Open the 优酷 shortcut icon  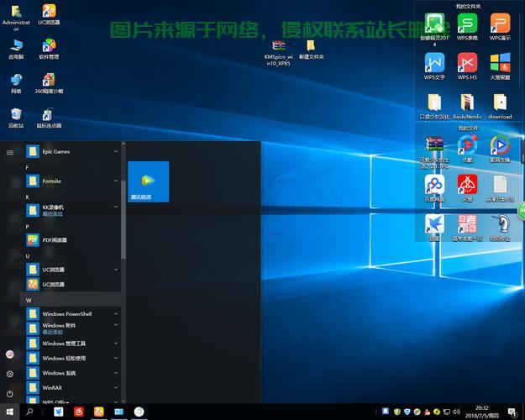click(467, 149)
